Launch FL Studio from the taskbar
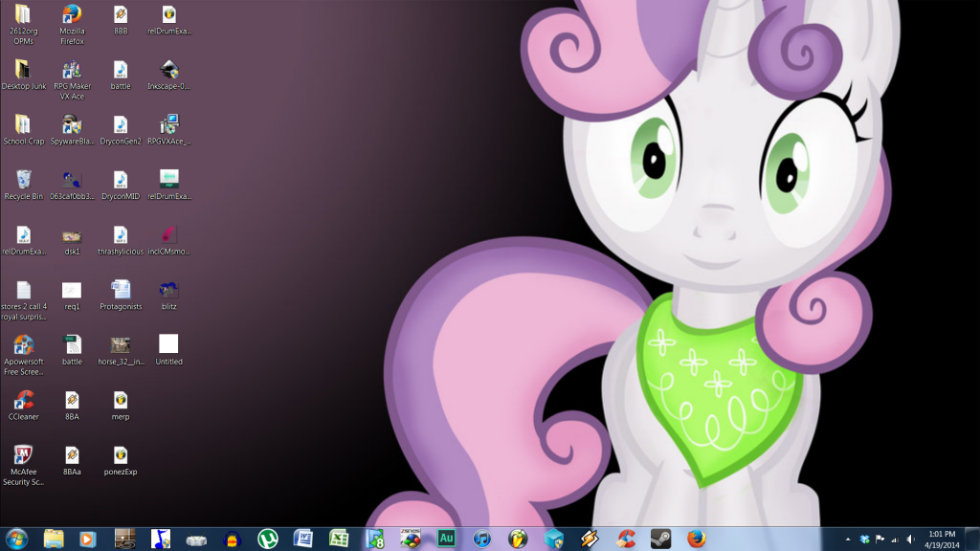 [518, 539]
